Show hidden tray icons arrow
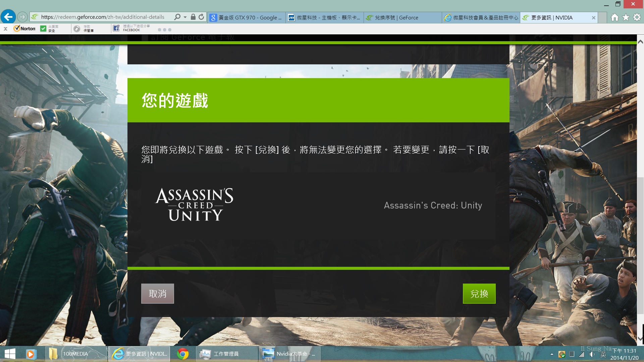 coord(552,354)
